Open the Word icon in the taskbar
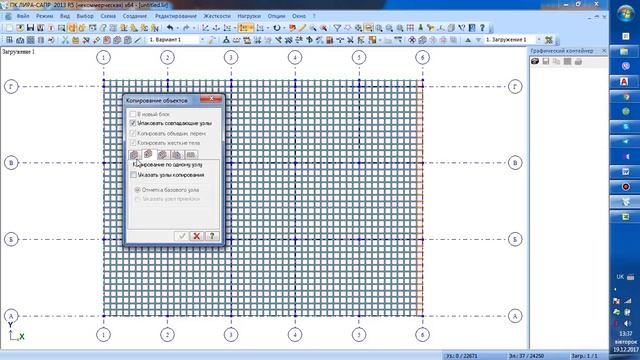Image resolution: width=640 pixels, height=360 pixels. coord(625,172)
